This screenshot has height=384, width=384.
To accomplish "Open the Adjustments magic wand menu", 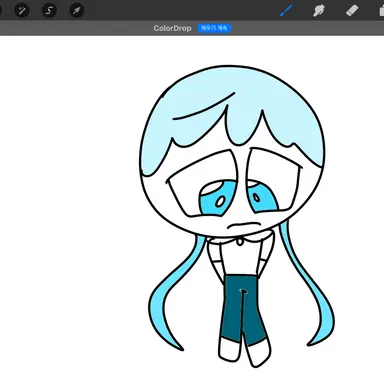I will click(x=22, y=11).
